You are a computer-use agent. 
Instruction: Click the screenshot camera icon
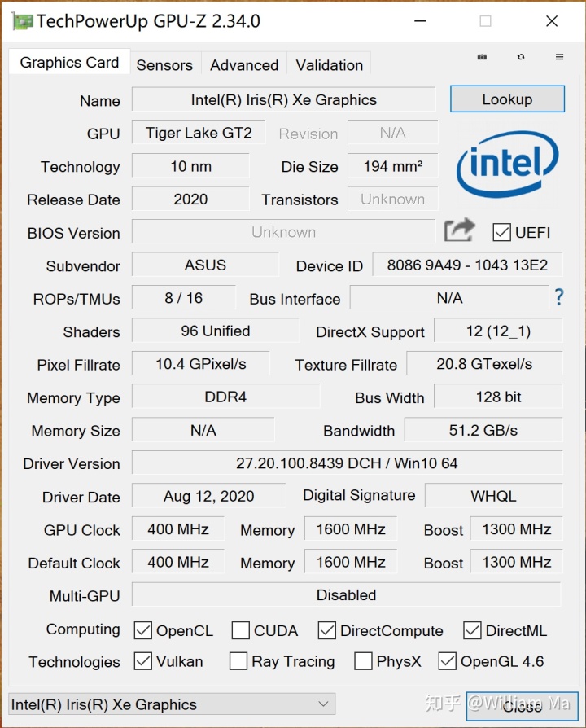point(482,57)
